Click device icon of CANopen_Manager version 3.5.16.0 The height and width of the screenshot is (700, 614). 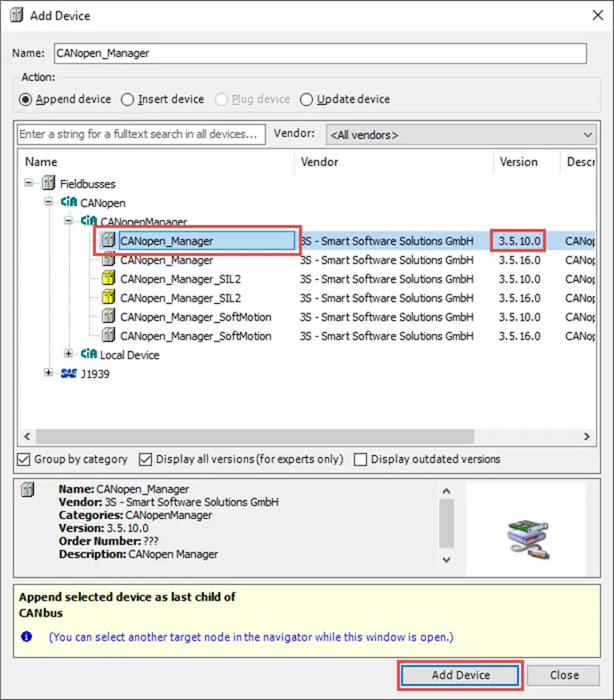[x=108, y=259]
